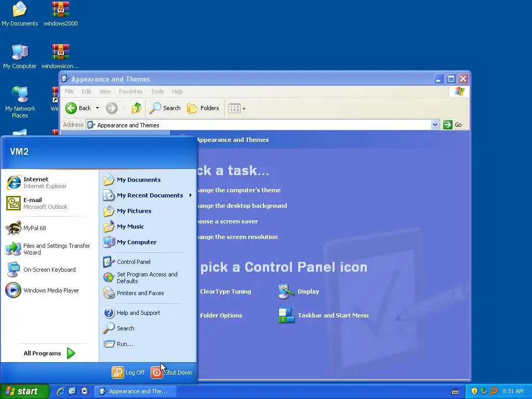Open Edit menu in Appearance and Themes
The height and width of the screenshot is (399, 532).
pyautogui.click(x=86, y=91)
